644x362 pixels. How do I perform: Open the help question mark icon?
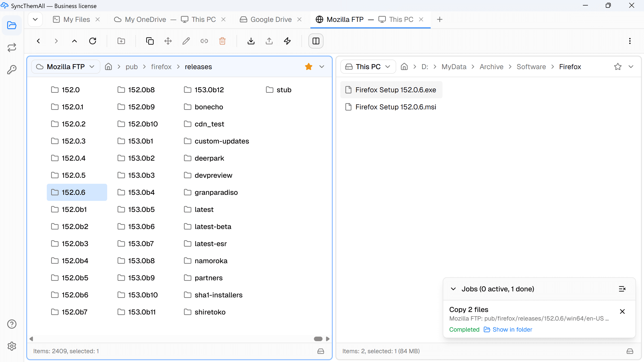coord(12,324)
